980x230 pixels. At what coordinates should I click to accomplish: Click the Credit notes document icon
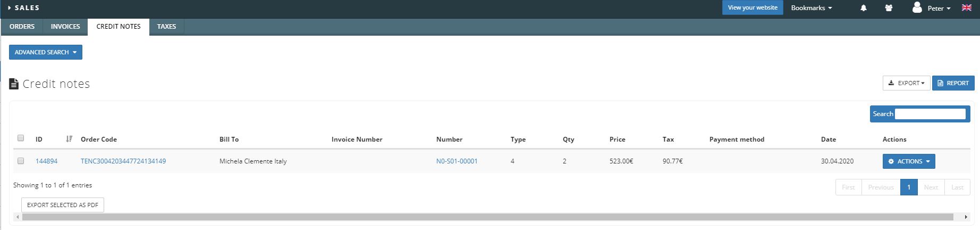tap(14, 84)
